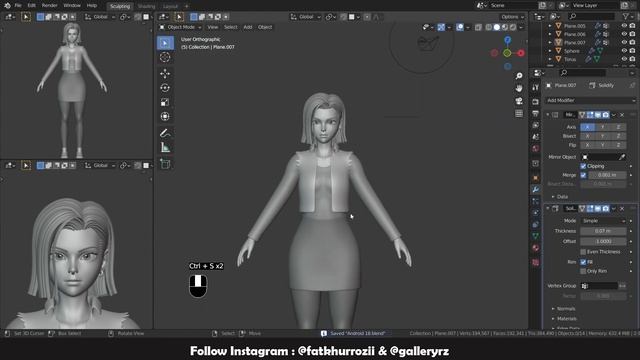Expand the Plane.006 outliner row

click(550, 34)
